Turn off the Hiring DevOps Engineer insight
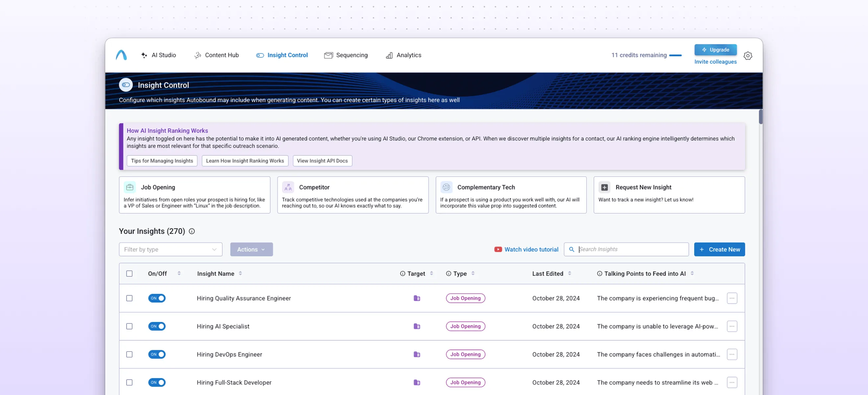This screenshot has width=868, height=395. [157, 354]
